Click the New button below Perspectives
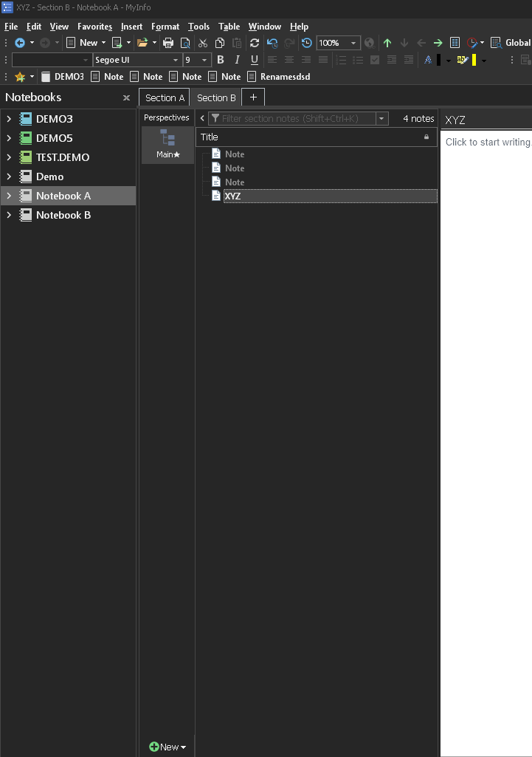The height and width of the screenshot is (757, 532). [x=167, y=747]
